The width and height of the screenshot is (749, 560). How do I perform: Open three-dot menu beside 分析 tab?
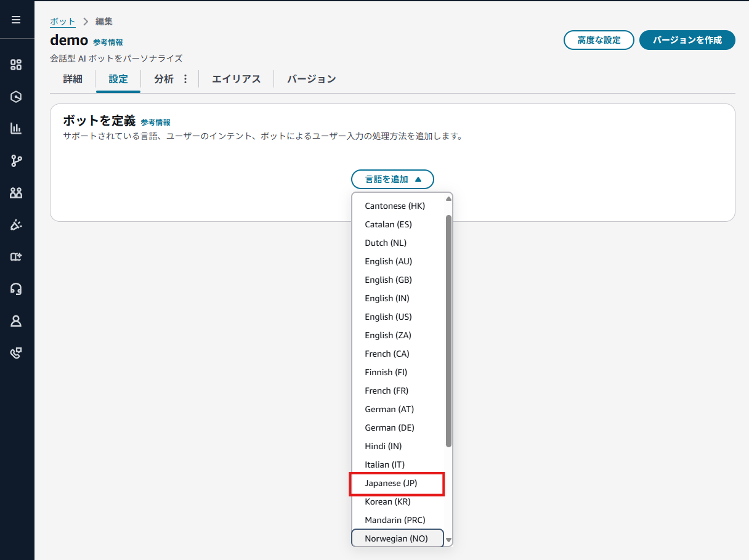[x=185, y=79]
